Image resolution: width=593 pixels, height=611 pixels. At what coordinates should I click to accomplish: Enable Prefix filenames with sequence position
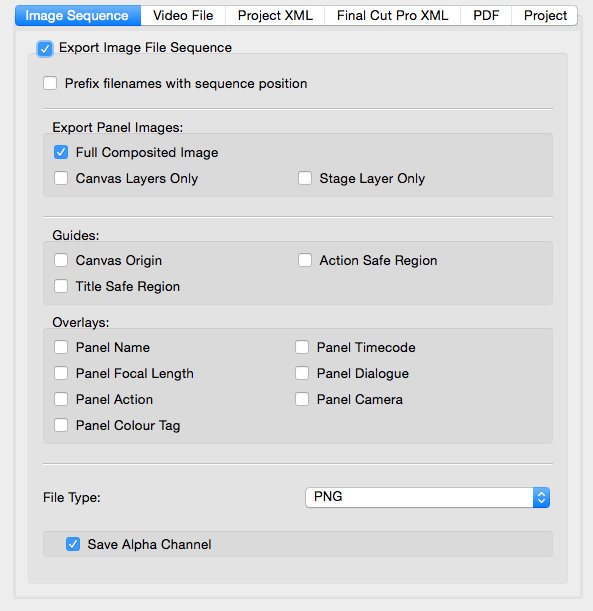(50, 83)
